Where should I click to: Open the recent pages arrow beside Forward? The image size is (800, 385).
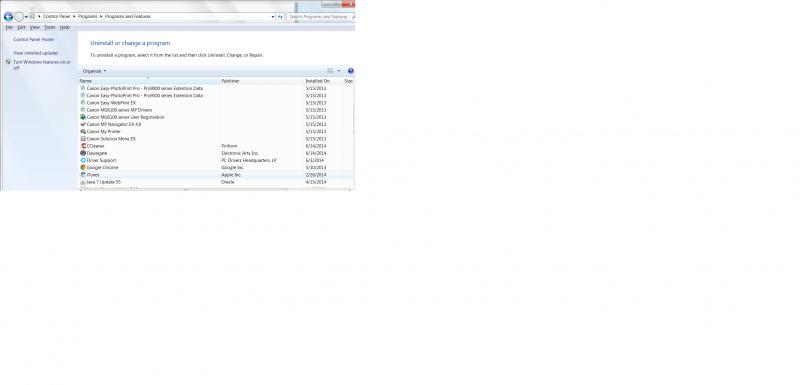pos(26,17)
